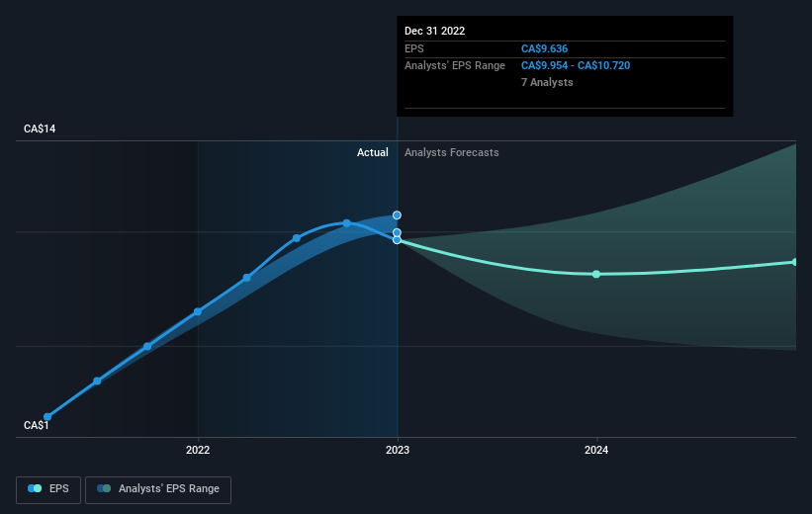Click the 2022 x-axis label
This screenshot has height=514, width=812.
click(198, 450)
